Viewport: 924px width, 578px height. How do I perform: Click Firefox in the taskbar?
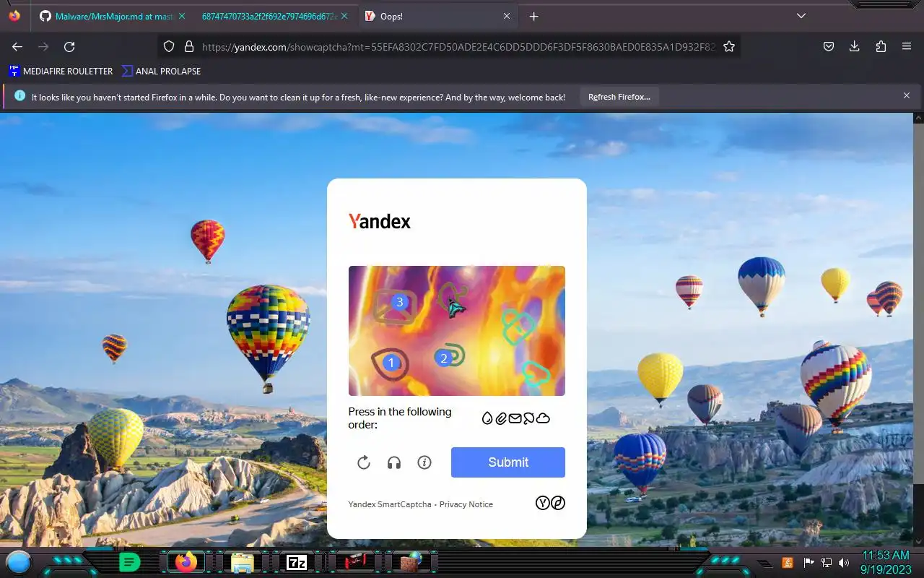click(186, 562)
